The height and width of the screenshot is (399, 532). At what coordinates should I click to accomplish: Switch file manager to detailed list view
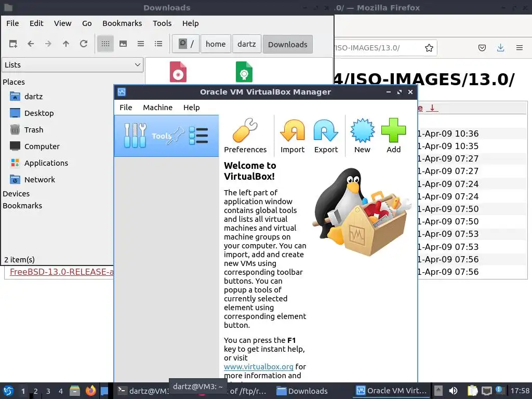tap(158, 44)
